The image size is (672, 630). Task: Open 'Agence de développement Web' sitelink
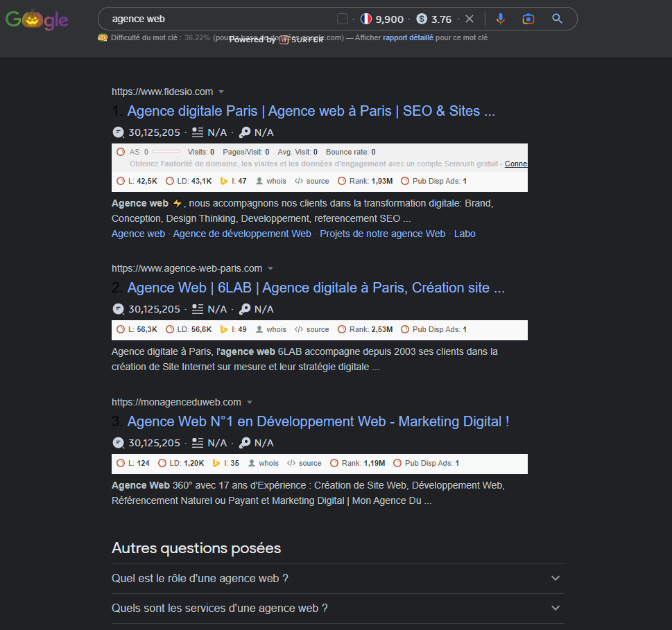tap(242, 234)
